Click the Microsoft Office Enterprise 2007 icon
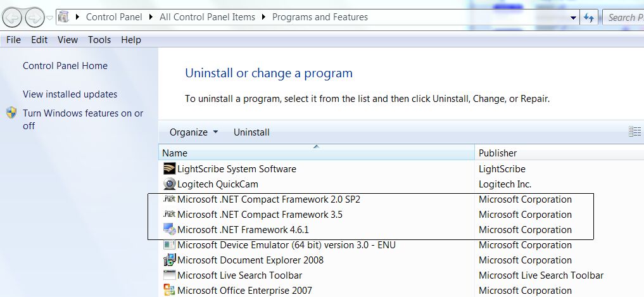 point(169,291)
